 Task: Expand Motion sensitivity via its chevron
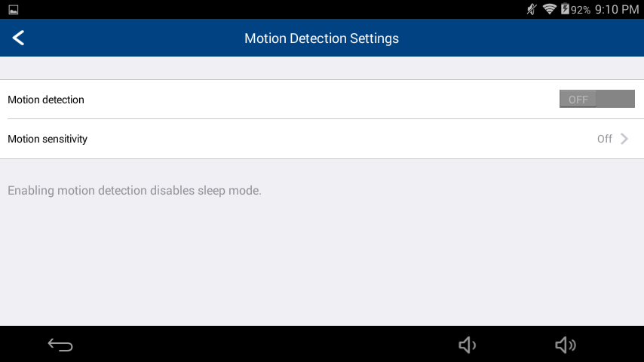(624, 139)
